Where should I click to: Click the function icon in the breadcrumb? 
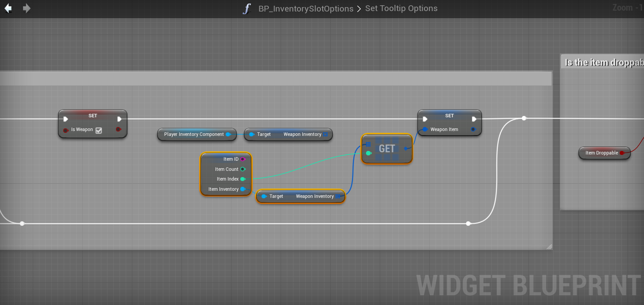point(247,9)
